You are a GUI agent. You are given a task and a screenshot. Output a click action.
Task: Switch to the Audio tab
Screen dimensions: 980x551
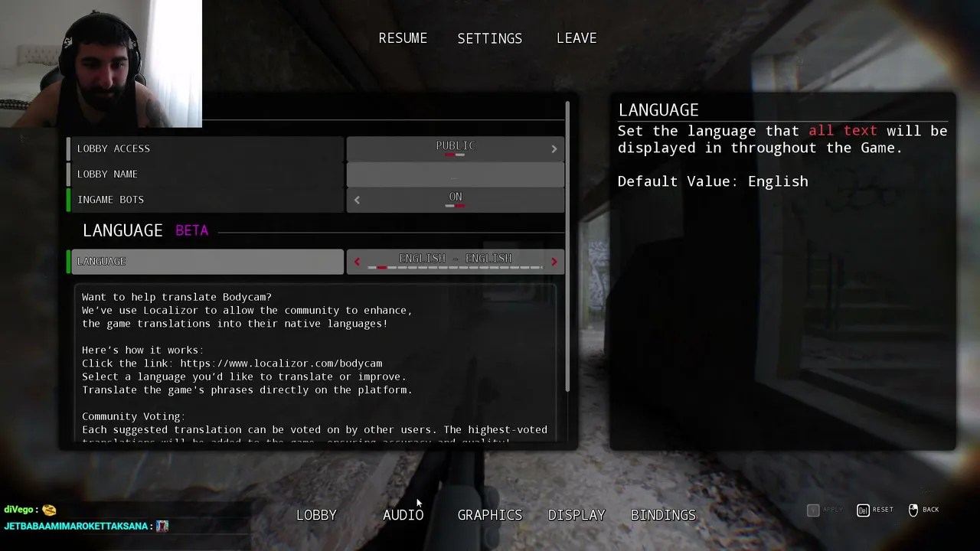(x=403, y=515)
